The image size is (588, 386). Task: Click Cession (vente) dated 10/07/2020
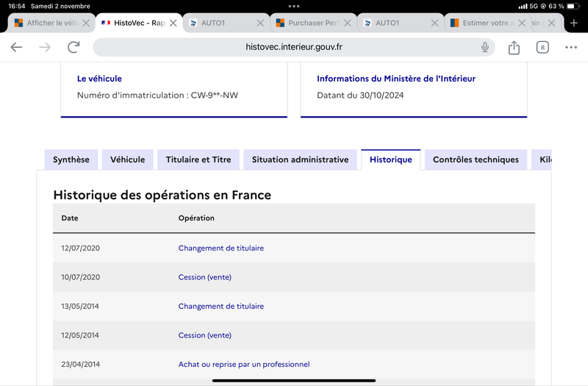pyautogui.click(x=205, y=277)
